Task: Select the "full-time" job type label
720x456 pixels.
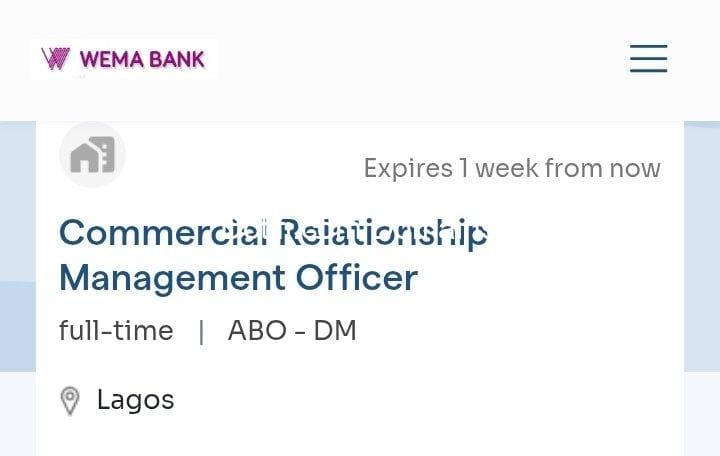Action: pos(116,331)
